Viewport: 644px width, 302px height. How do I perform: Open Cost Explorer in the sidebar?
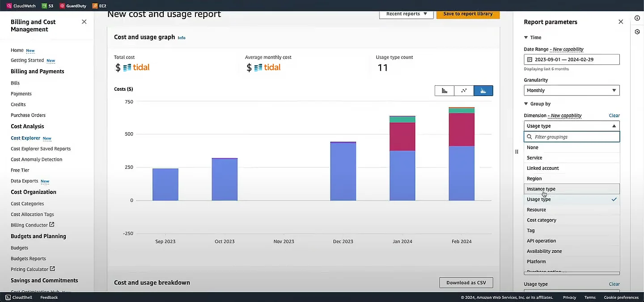point(25,138)
